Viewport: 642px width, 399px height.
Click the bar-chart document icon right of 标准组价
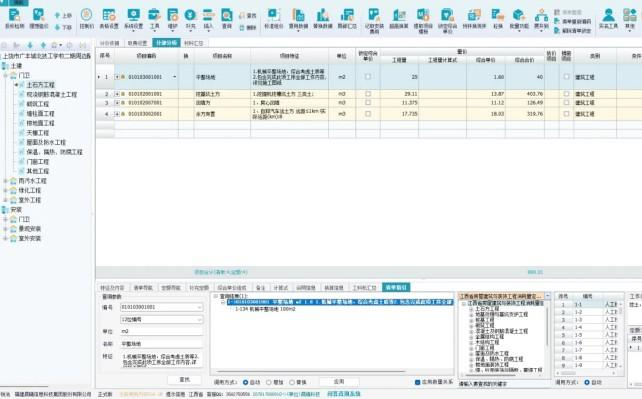[x=298, y=15]
